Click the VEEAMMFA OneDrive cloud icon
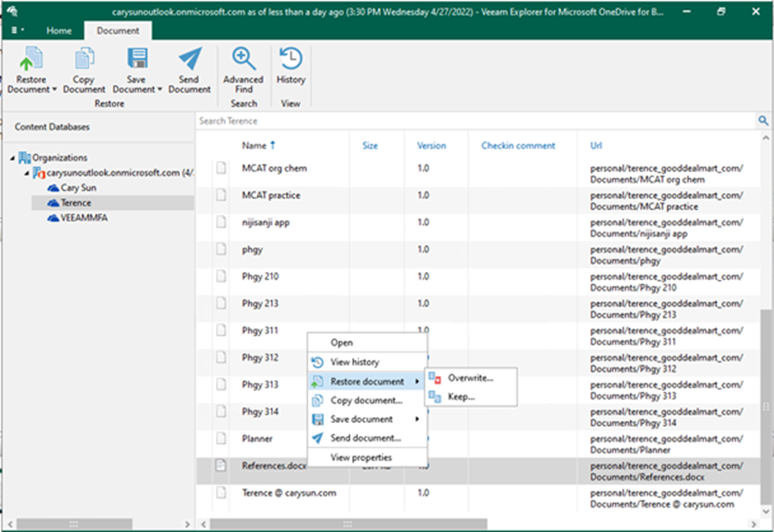Screen dimensions: 774x532 pyautogui.click(x=53, y=217)
